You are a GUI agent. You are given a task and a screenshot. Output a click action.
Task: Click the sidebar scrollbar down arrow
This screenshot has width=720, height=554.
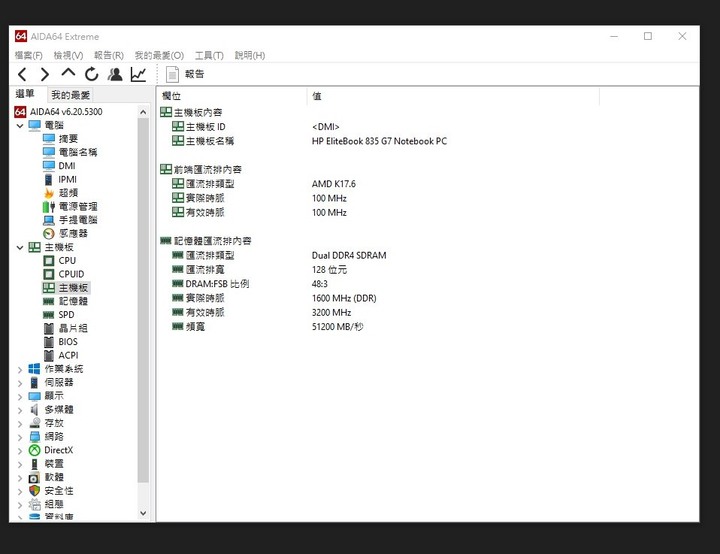143,513
